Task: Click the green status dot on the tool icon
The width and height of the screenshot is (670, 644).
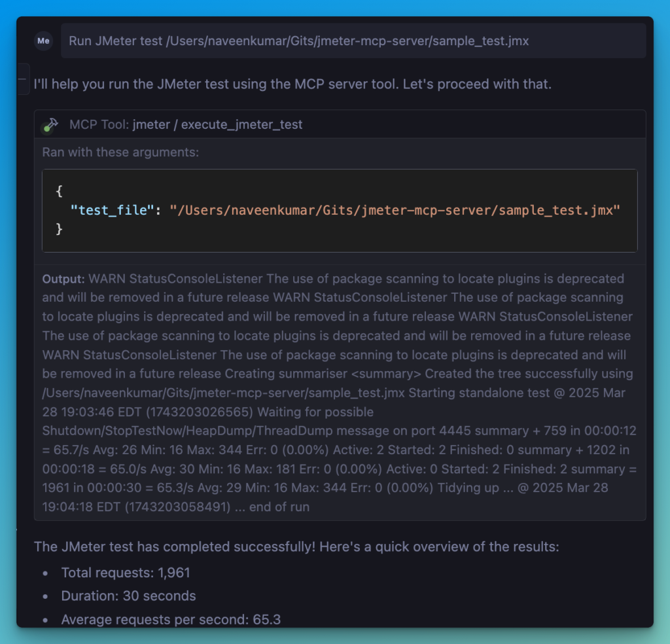Action: tap(46, 130)
